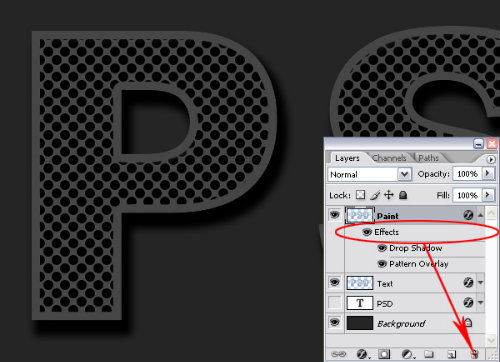Toggle Drop Shadow effect visibility
This screenshot has width=500, height=362.
tap(382, 248)
